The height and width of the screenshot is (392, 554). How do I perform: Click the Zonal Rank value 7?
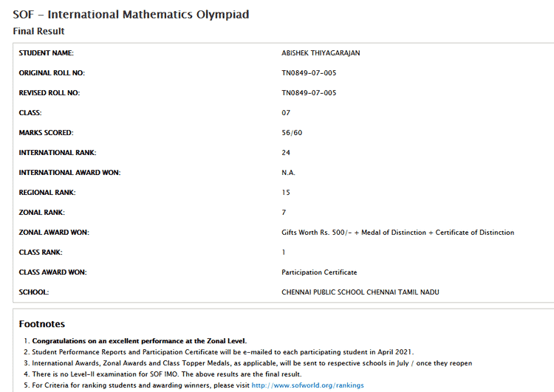point(284,213)
